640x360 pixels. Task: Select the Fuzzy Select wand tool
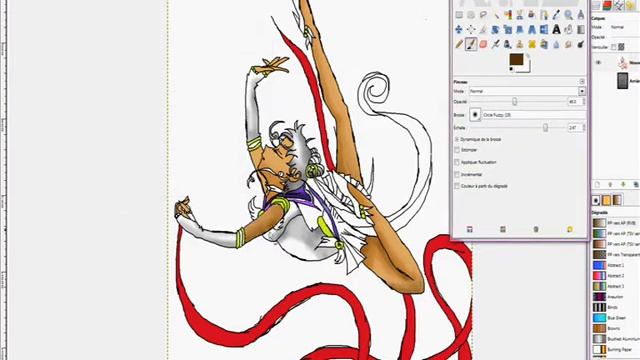[496, 15]
